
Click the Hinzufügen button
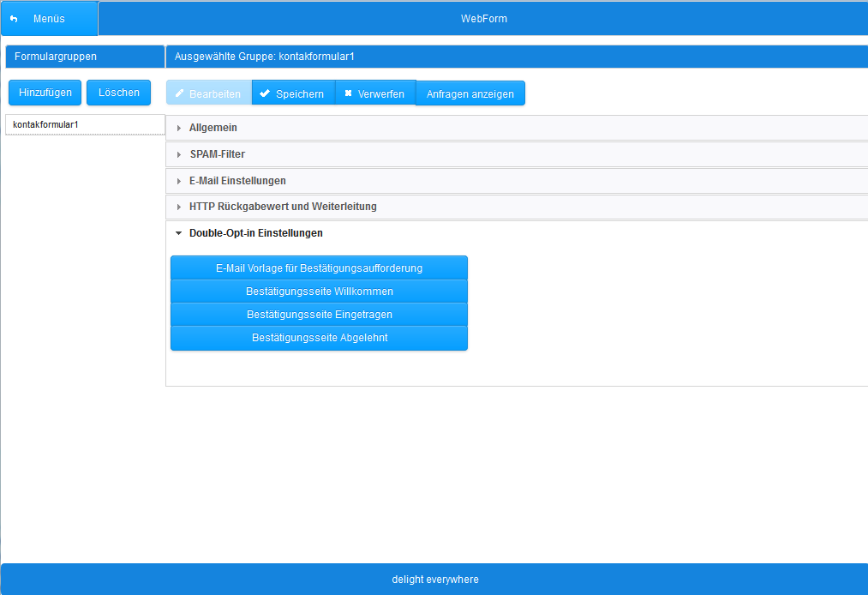coord(44,93)
